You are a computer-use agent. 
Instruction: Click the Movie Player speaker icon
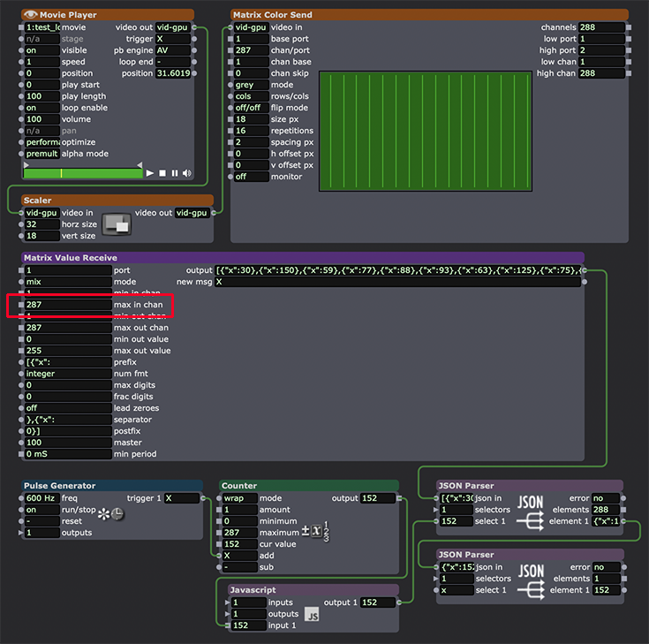[x=186, y=173]
